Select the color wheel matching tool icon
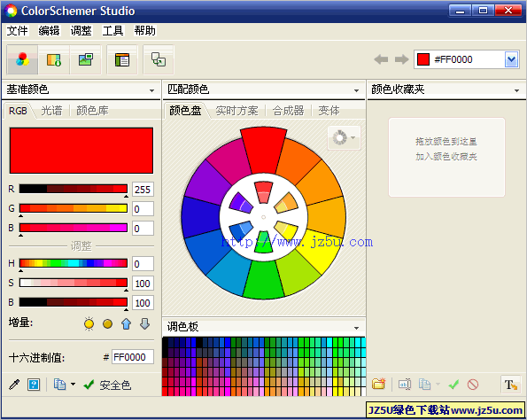This screenshot has width=527, height=420. 22,59
